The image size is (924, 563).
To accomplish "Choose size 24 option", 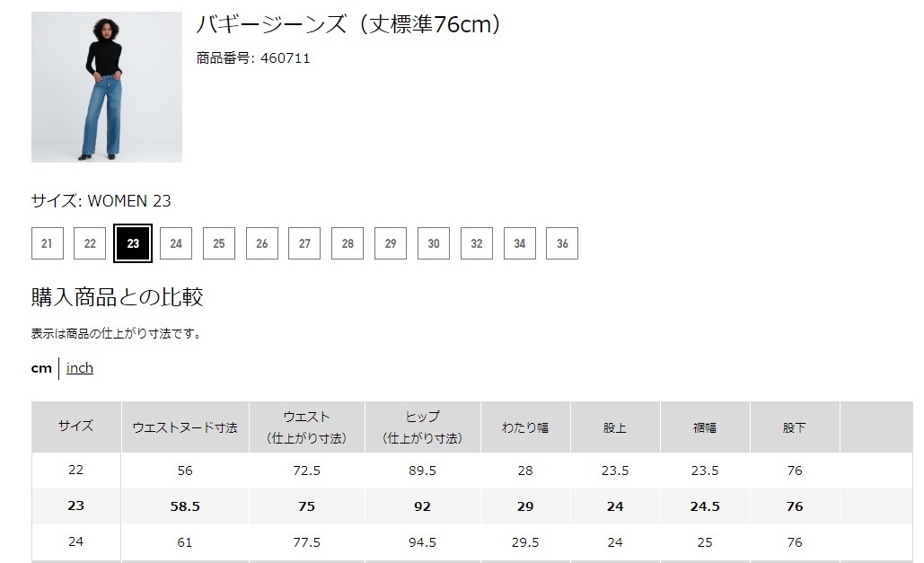I will click(176, 243).
